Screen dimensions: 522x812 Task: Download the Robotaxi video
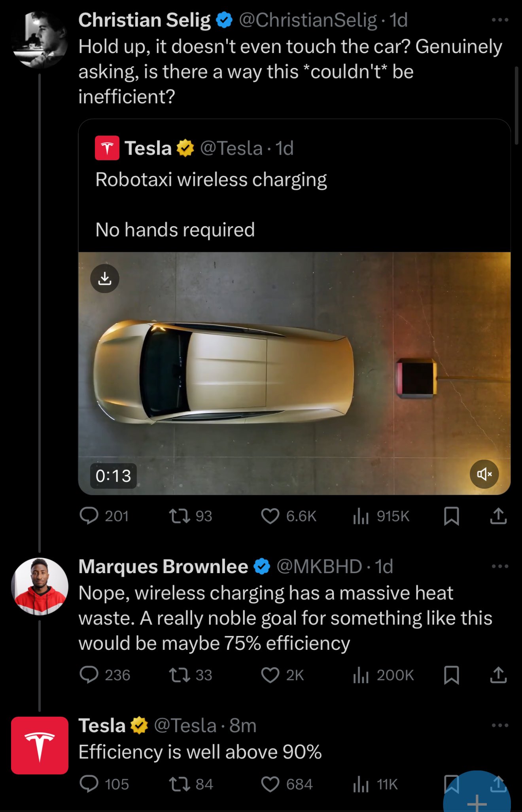tap(105, 278)
